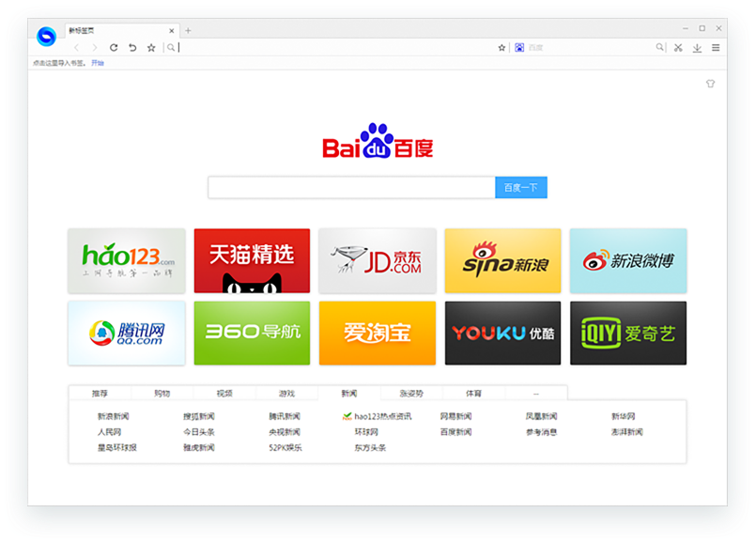The height and width of the screenshot is (544, 756).
Task: Click the 开始 import bookmarks link
Action: [98, 63]
